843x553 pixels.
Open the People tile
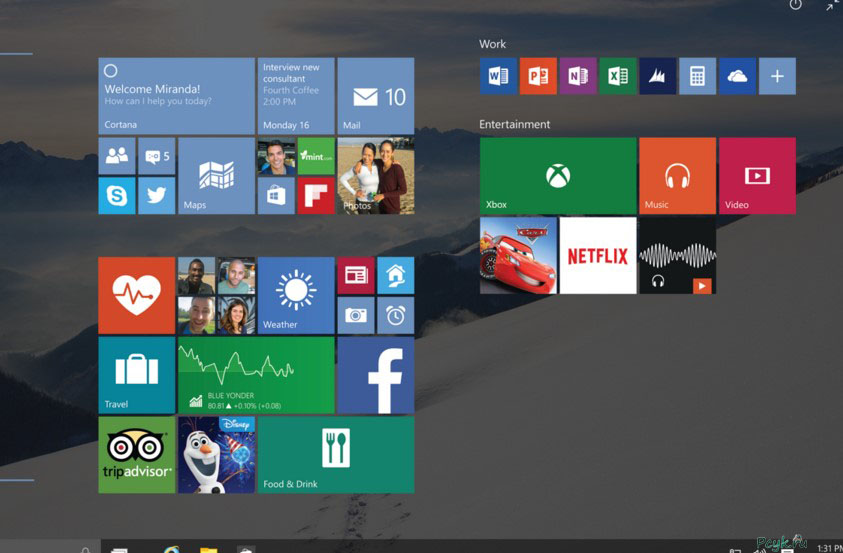[117, 156]
